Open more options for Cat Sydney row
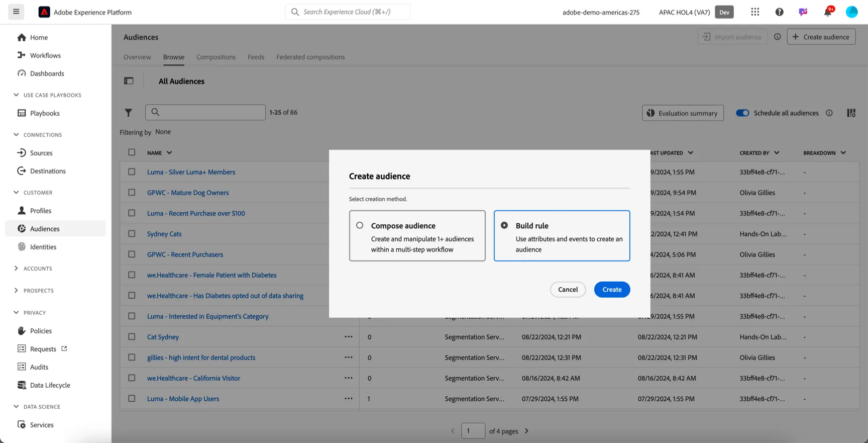This screenshot has height=443, width=868. pos(349,337)
